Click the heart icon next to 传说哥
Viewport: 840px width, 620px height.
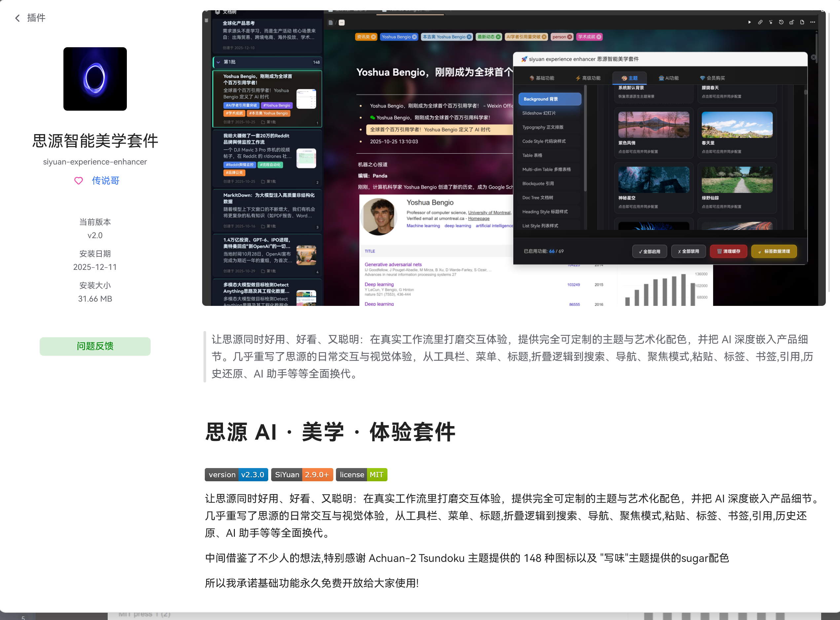[x=78, y=181]
